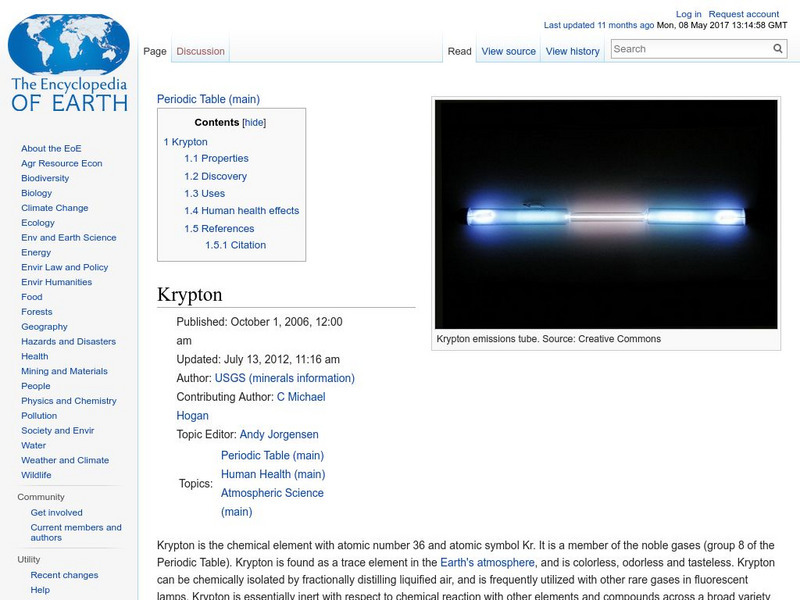Switch to the View source tab
Viewport: 800px width, 600px height.
coord(508,51)
